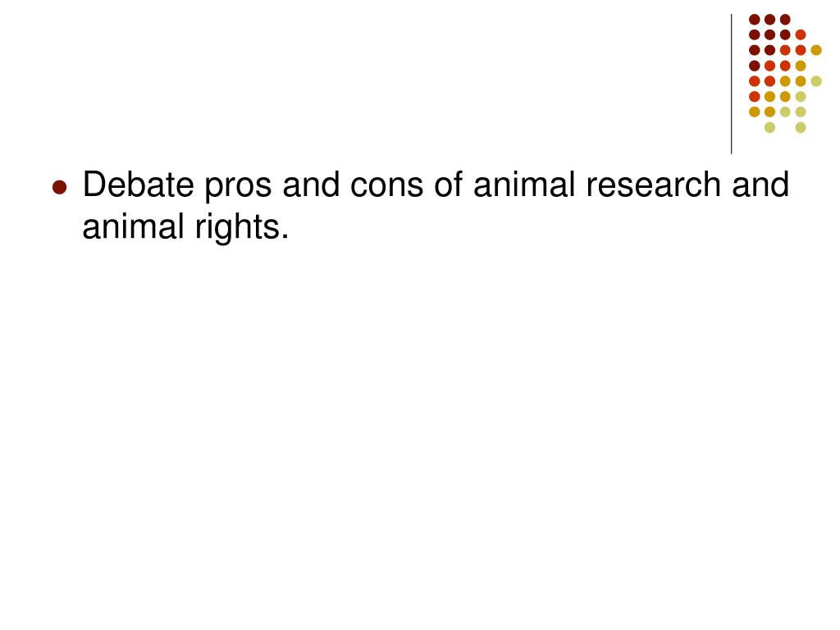Click the bottom-right pale dot of the last dot row
The width and height of the screenshot is (840, 630).
click(x=801, y=127)
